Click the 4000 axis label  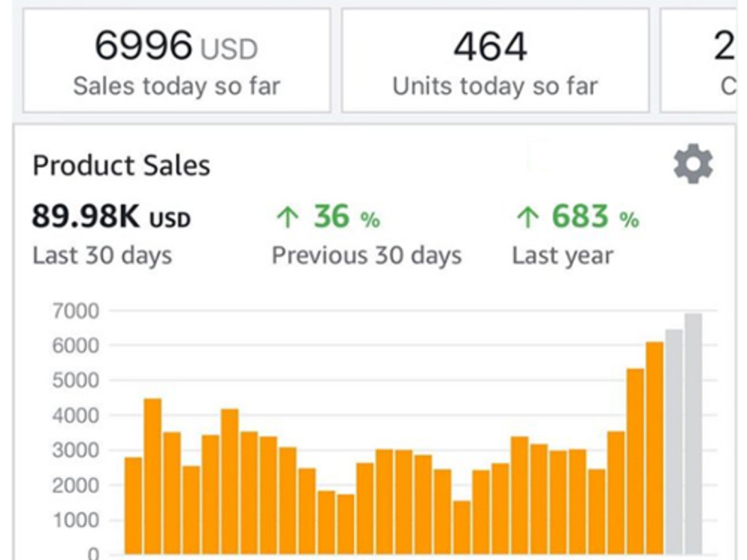(x=75, y=416)
